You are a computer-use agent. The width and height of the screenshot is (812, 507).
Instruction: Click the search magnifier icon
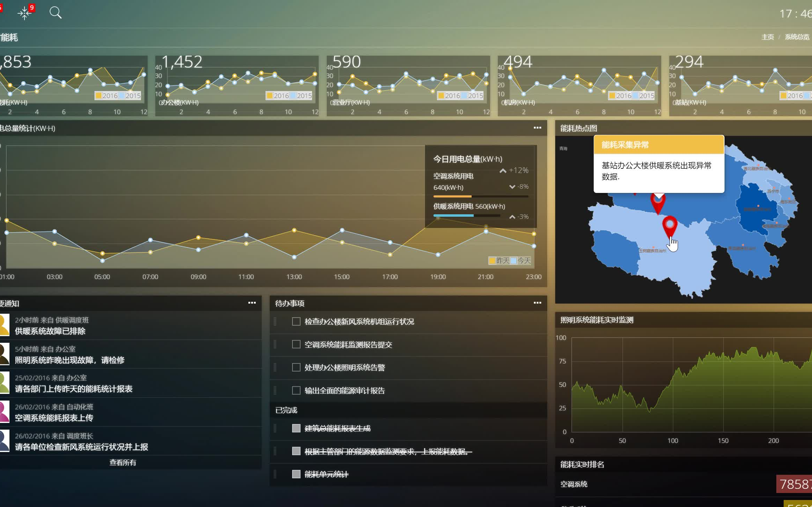tap(55, 13)
